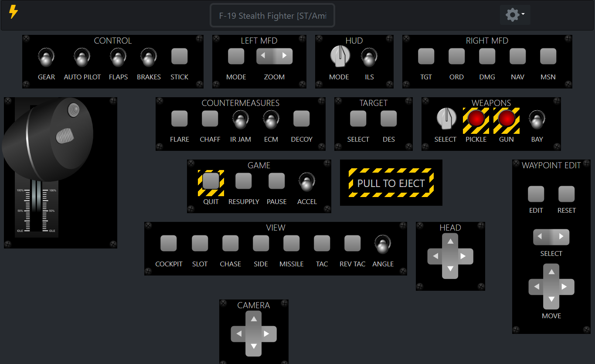
Task: Open the settings gear dropdown
Action: (515, 15)
